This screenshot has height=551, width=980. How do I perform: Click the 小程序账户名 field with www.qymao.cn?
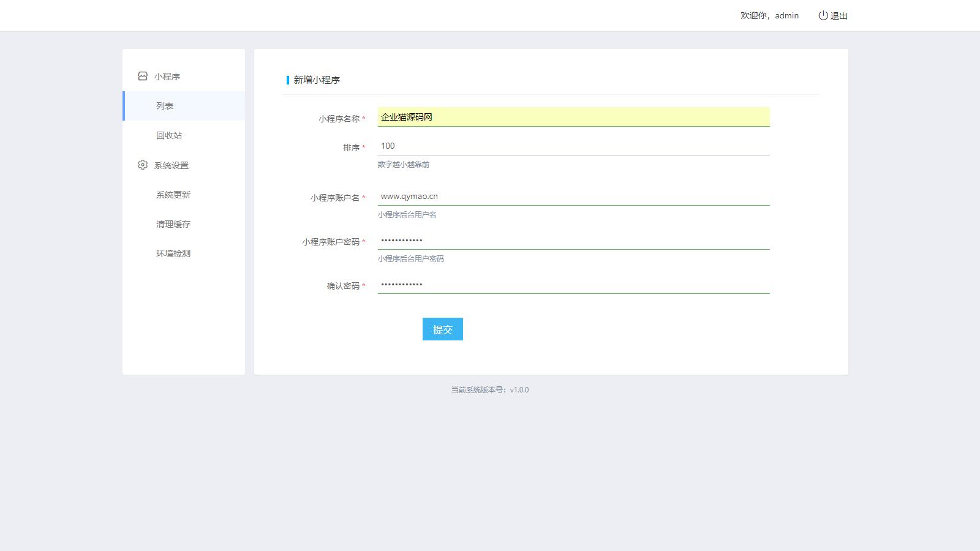pyautogui.click(x=573, y=196)
